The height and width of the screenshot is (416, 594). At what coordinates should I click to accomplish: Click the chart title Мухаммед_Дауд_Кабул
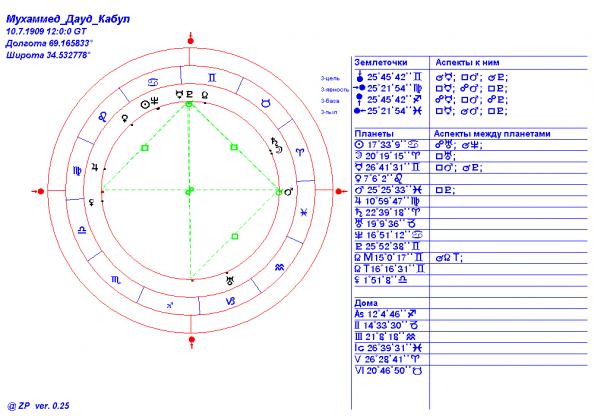click(x=68, y=19)
